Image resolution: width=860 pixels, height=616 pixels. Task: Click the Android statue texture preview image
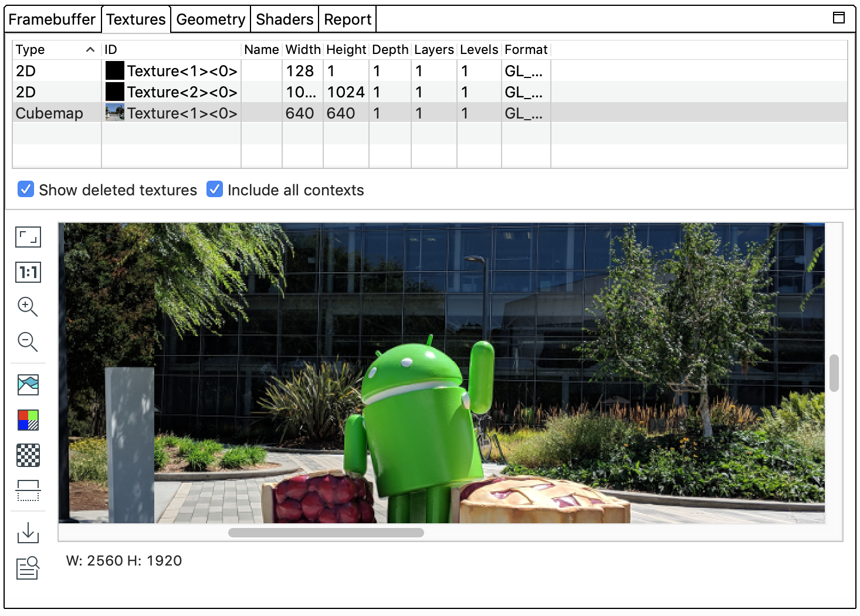442,373
